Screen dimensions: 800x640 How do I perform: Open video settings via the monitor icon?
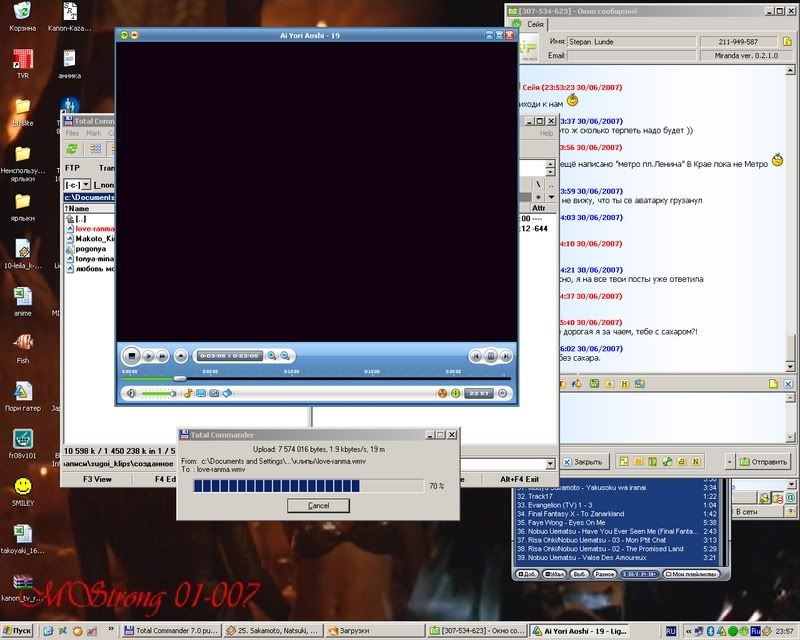point(201,393)
